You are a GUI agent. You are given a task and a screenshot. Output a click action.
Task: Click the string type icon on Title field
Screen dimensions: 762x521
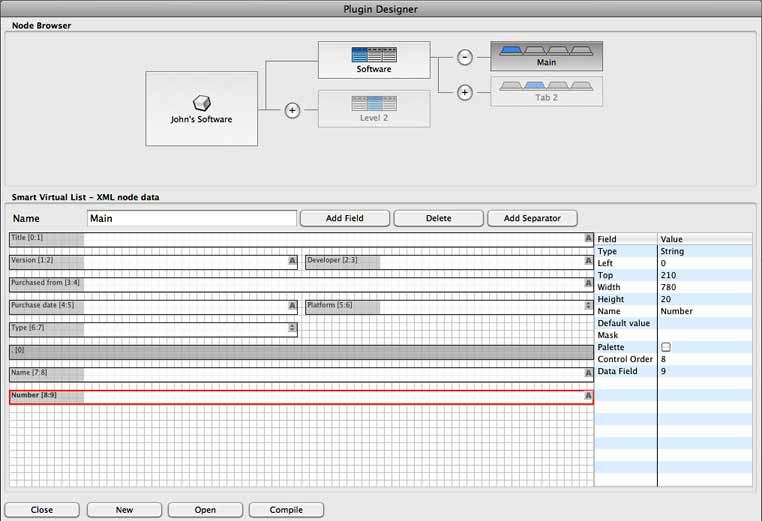589,239
